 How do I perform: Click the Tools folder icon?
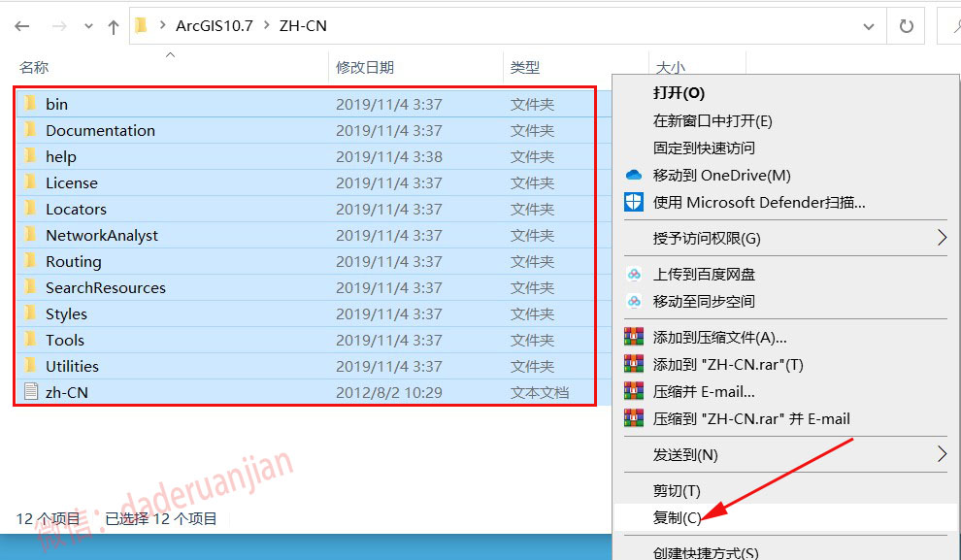pos(30,340)
